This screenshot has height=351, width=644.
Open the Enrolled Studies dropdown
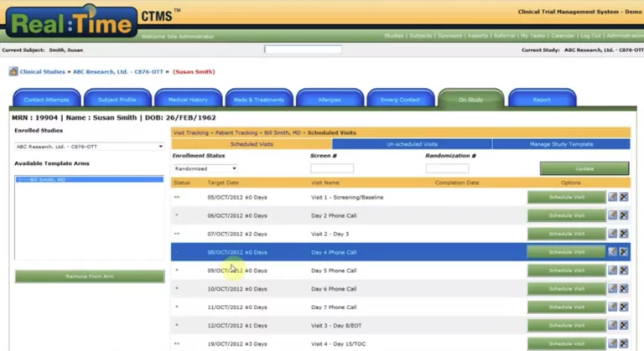(89, 147)
